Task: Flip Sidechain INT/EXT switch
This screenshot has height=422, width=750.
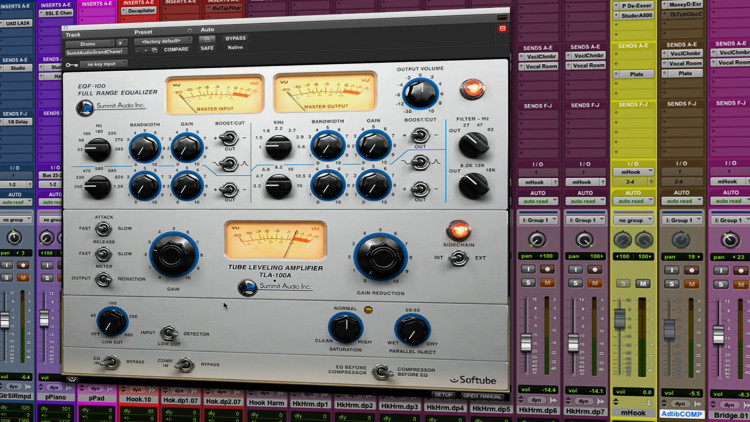Action: pyautogui.click(x=458, y=258)
